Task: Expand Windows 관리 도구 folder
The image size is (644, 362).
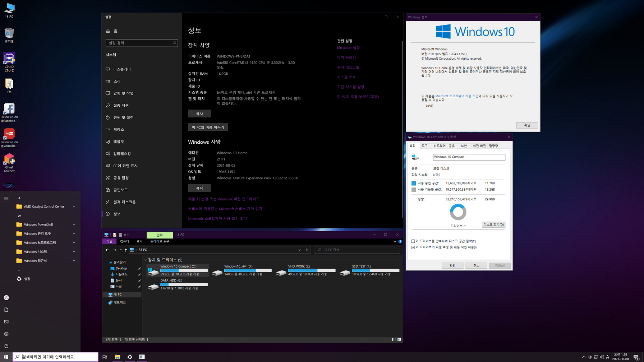Action: coord(46,233)
